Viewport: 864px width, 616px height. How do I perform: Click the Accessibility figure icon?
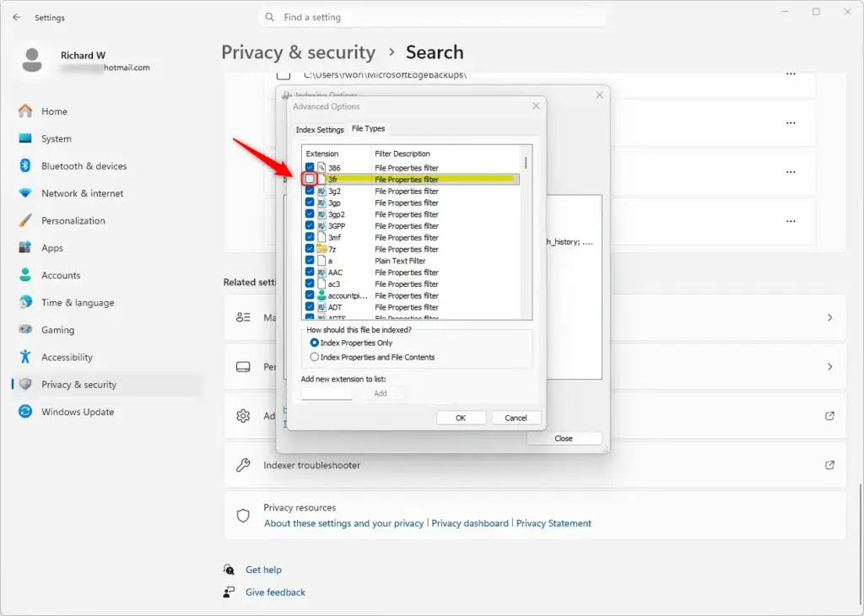25,357
